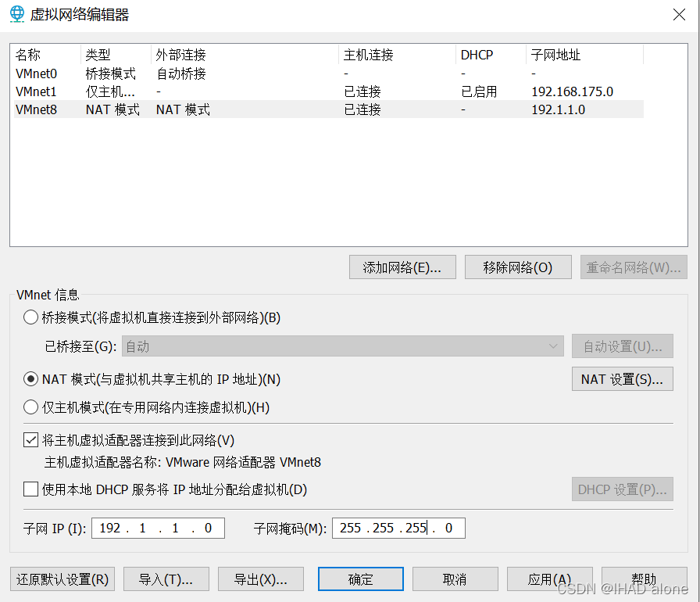Close the 虚拟网络编辑器 dialog
The height and width of the screenshot is (602, 700).
click(x=679, y=15)
